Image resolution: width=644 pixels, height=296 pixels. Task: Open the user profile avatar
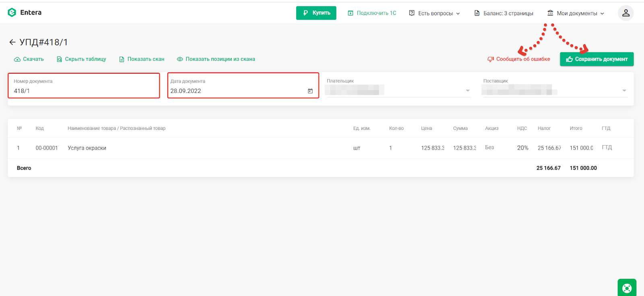pos(625,13)
